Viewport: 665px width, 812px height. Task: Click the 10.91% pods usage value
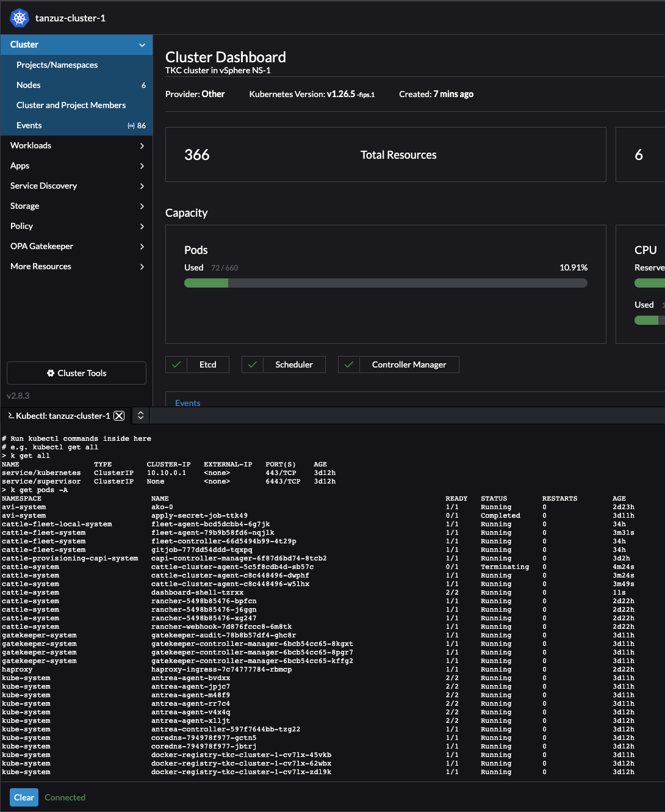point(573,267)
